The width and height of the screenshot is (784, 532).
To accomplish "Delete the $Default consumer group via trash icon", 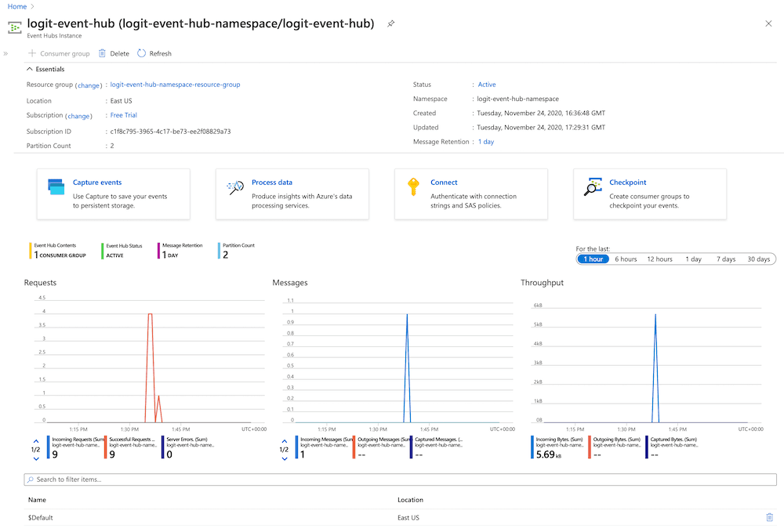I will pyautogui.click(x=769, y=517).
